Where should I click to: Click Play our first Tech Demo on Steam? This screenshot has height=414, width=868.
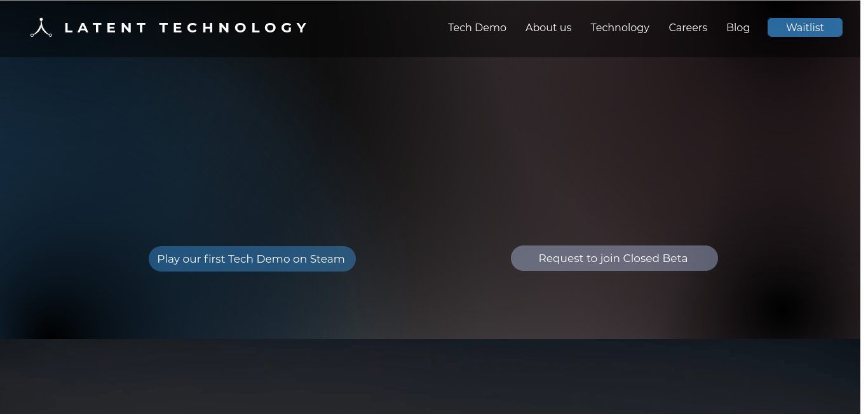click(252, 259)
